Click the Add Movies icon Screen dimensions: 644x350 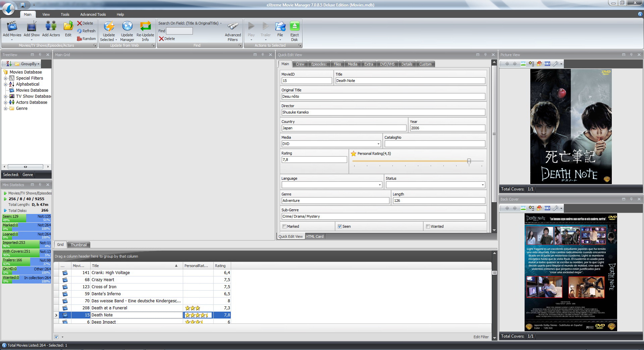click(12, 26)
